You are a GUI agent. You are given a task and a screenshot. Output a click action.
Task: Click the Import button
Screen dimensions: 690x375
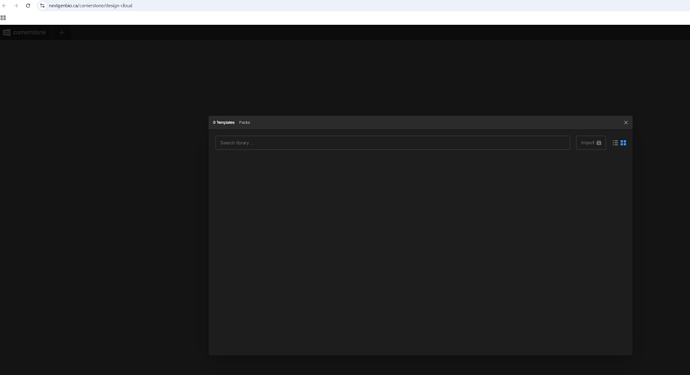coord(591,143)
